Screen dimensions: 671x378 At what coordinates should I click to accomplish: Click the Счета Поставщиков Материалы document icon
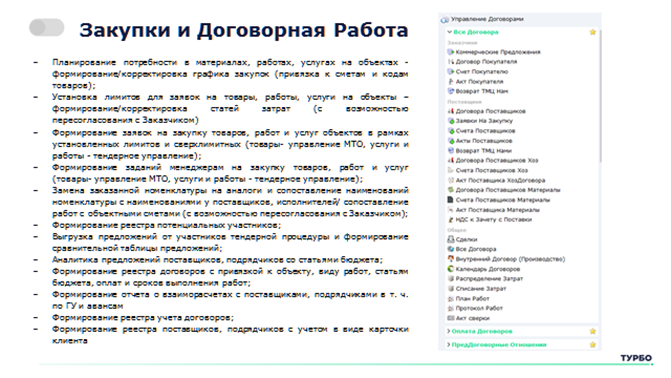coord(450,199)
